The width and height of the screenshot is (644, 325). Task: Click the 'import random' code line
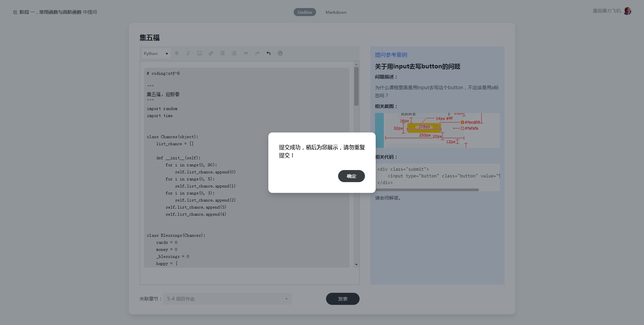pyautogui.click(x=162, y=109)
